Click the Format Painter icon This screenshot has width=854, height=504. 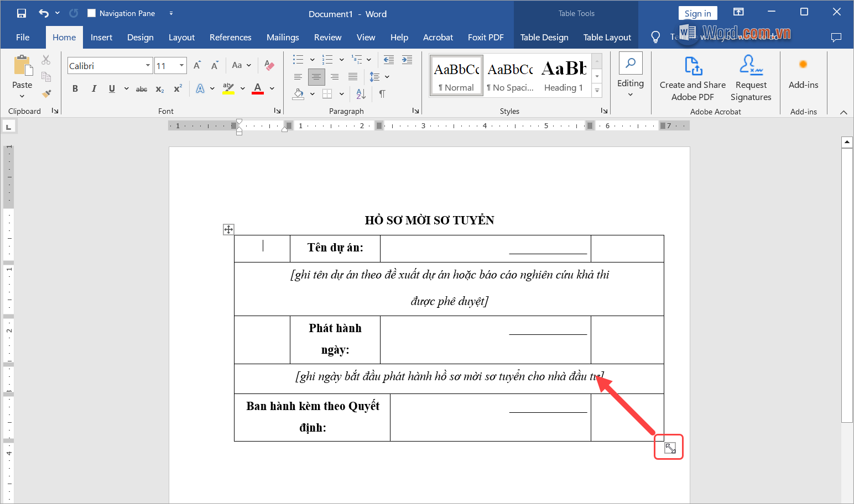pos(46,93)
